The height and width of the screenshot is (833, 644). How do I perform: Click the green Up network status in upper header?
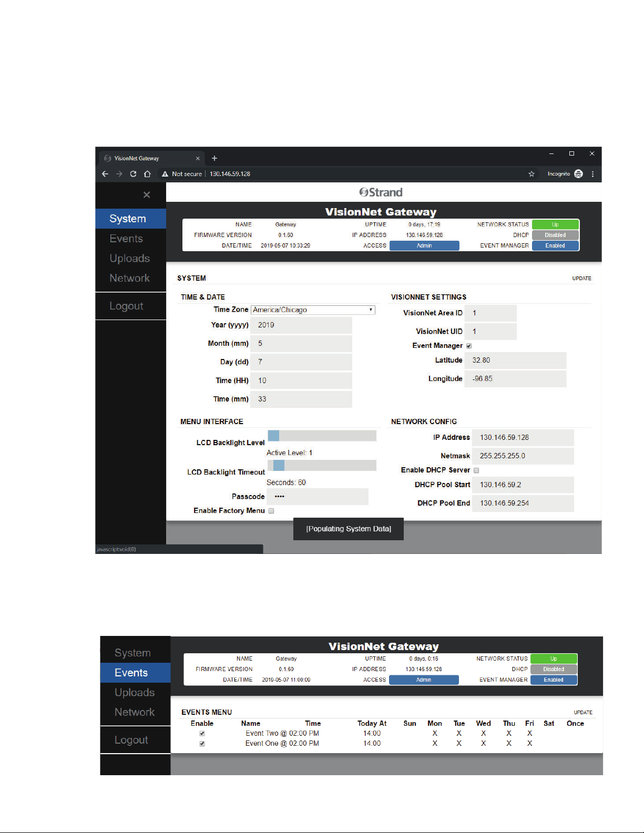point(555,224)
